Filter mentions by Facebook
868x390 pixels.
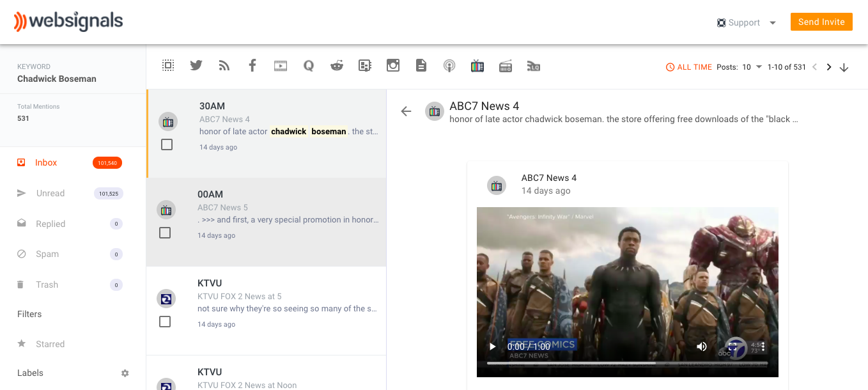252,65
